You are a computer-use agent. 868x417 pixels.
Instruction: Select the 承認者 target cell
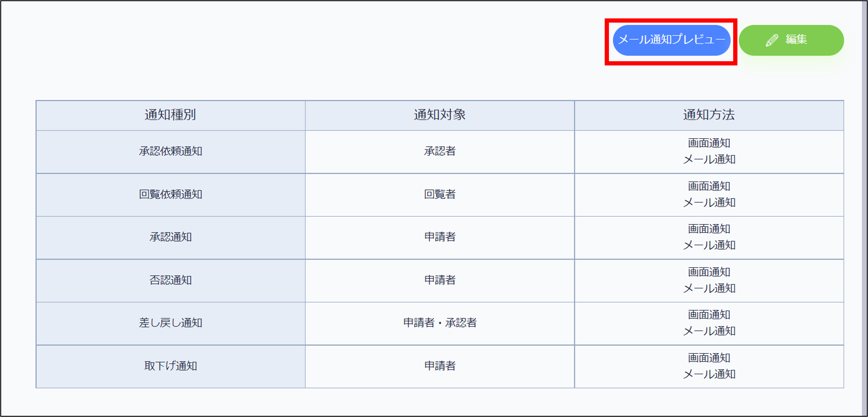439,151
